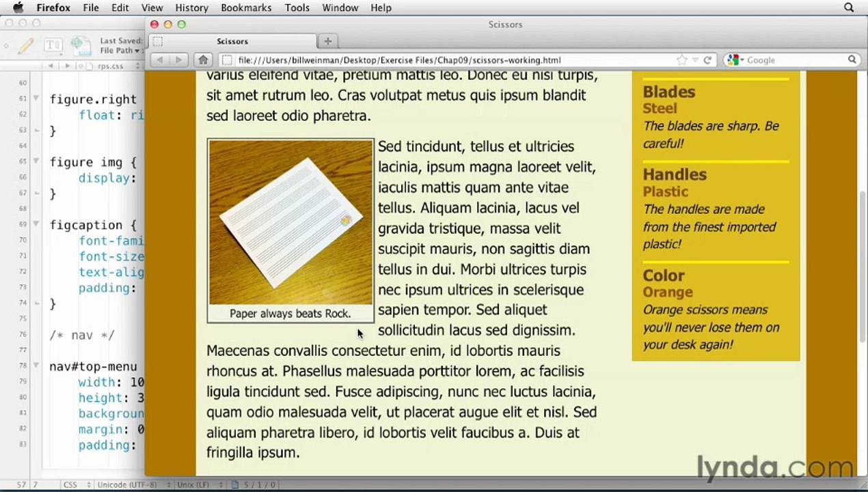Go to previous document in editor navigation bar
868x492 pixels.
coord(51,66)
